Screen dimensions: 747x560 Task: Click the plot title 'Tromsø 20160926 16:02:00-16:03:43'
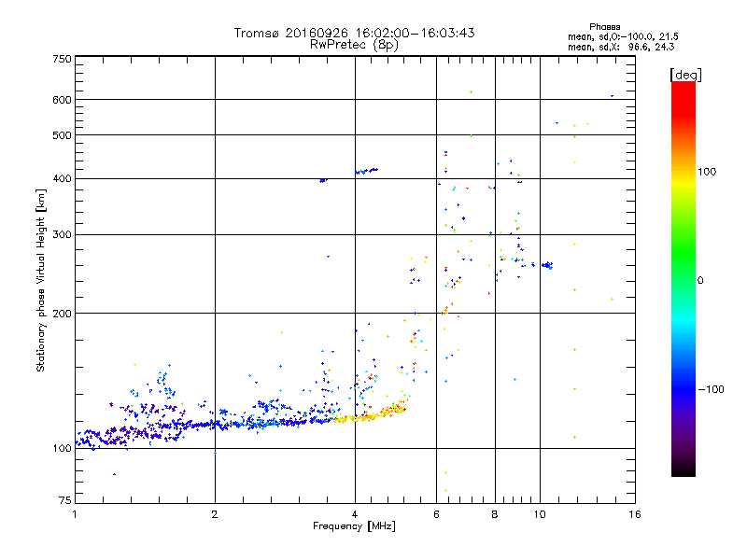pyautogui.click(x=354, y=33)
